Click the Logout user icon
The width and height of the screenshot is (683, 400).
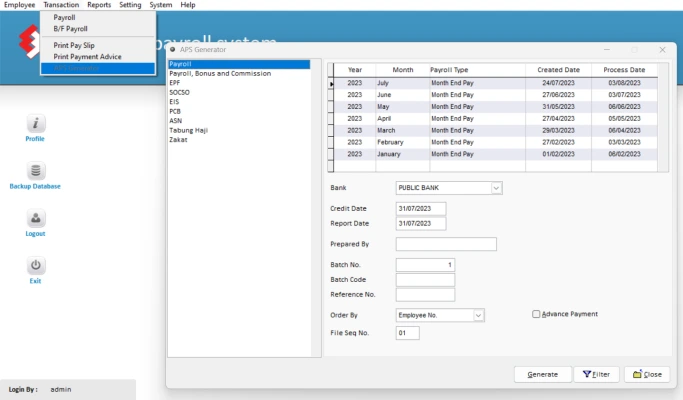35,218
